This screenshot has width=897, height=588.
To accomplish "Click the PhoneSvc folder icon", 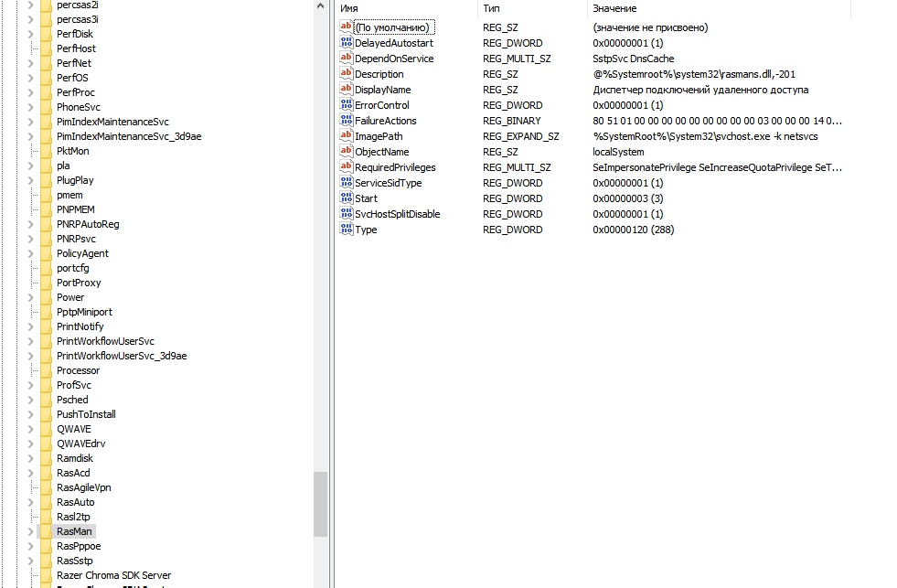I will pos(46,107).
